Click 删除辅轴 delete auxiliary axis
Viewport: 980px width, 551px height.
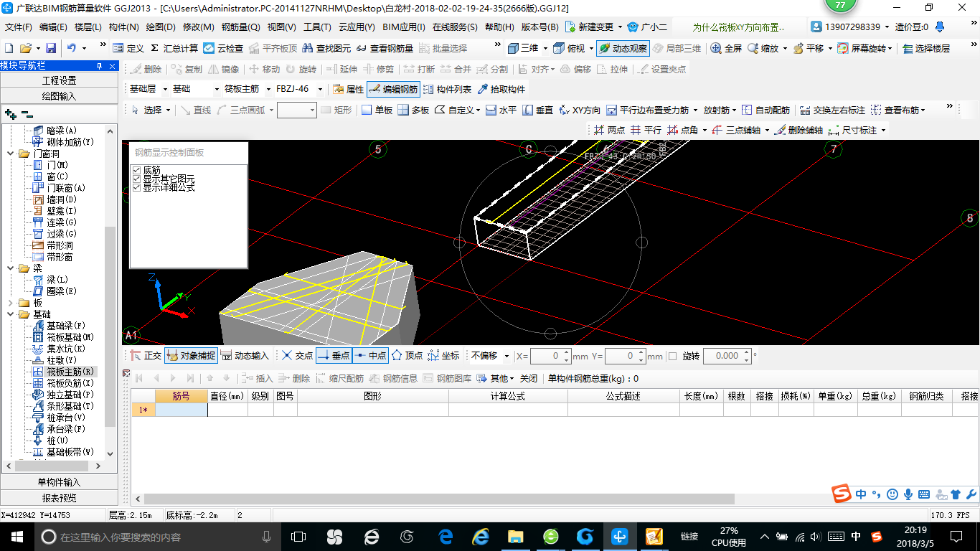pos(798,130)
